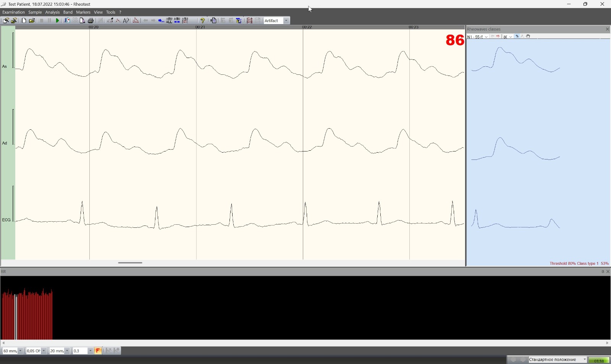Expand the Artifact dropdown
Screen dimensions: 611x364
coord(286,21)
